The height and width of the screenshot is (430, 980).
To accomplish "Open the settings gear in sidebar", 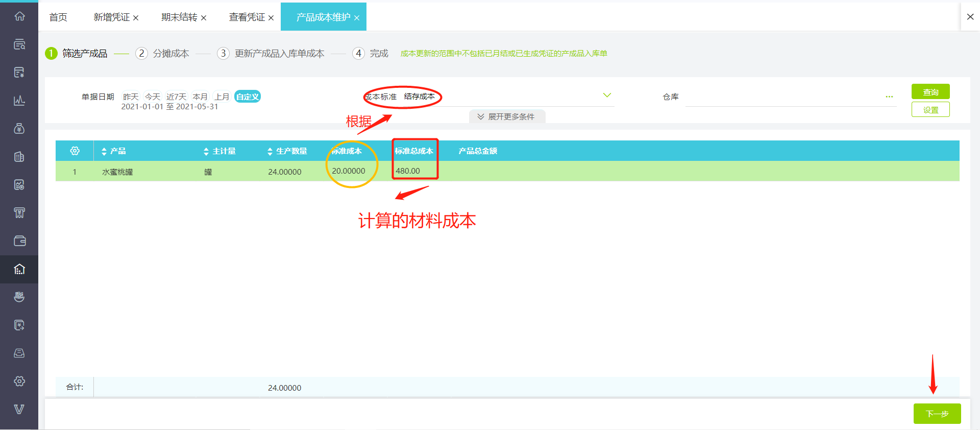I will tap(19, 381).
